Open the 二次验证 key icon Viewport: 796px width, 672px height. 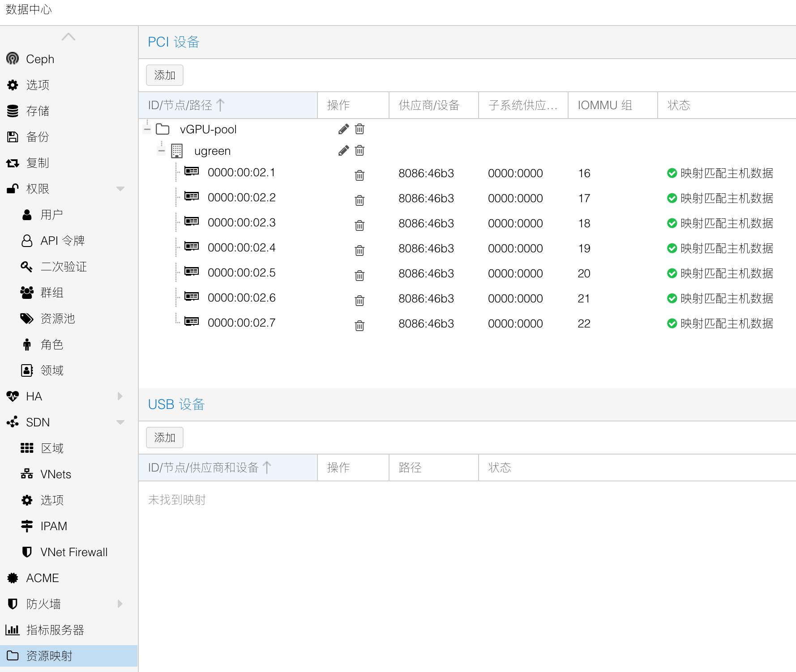[27, 266]
